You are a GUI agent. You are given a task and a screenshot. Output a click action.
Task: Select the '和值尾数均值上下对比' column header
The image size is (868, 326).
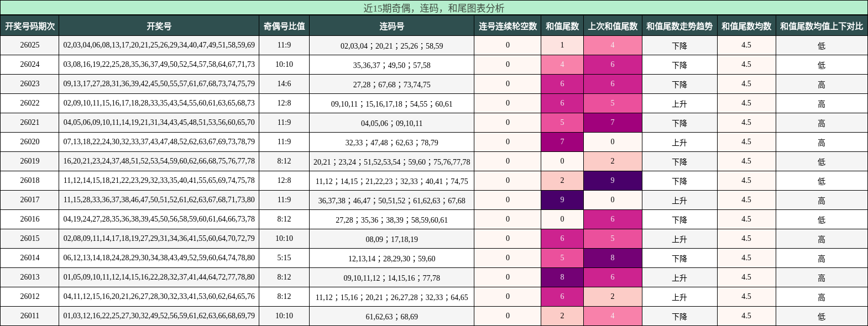tap(822, 26)
